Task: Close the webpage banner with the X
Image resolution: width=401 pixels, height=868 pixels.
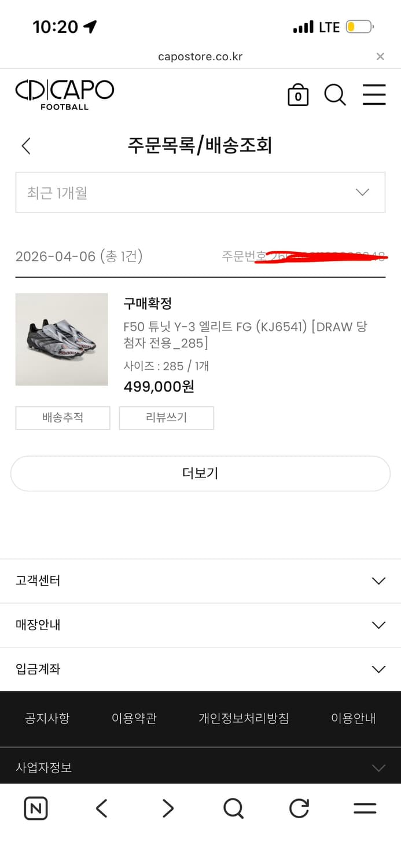Action: (x=380, y=56)
